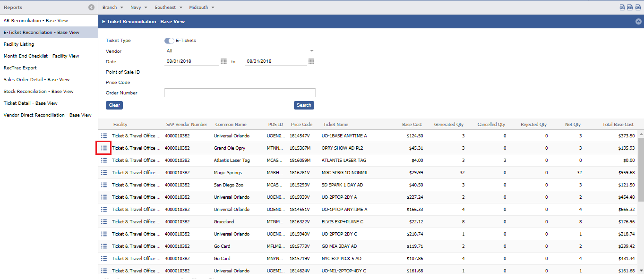The height and width of the screenshot is (279, 644).
Task: Expand the Vendor dropdown
Action: coord(311,51)
